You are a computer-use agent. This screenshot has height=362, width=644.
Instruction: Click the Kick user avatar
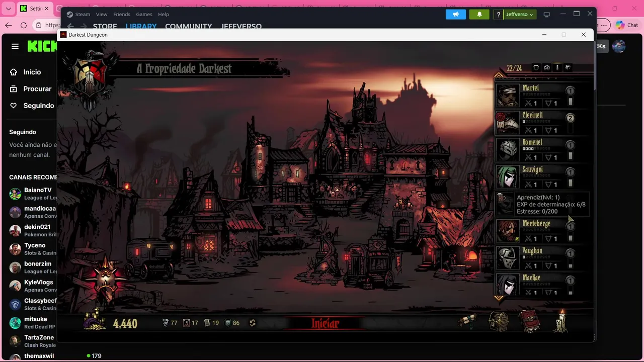(x=618, y=46)
